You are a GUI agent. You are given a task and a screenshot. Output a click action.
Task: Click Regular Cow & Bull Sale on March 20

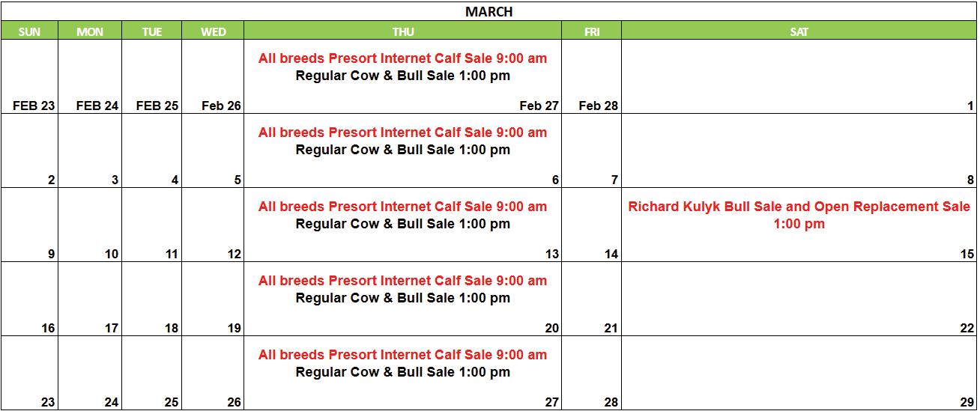coord(402,298)
